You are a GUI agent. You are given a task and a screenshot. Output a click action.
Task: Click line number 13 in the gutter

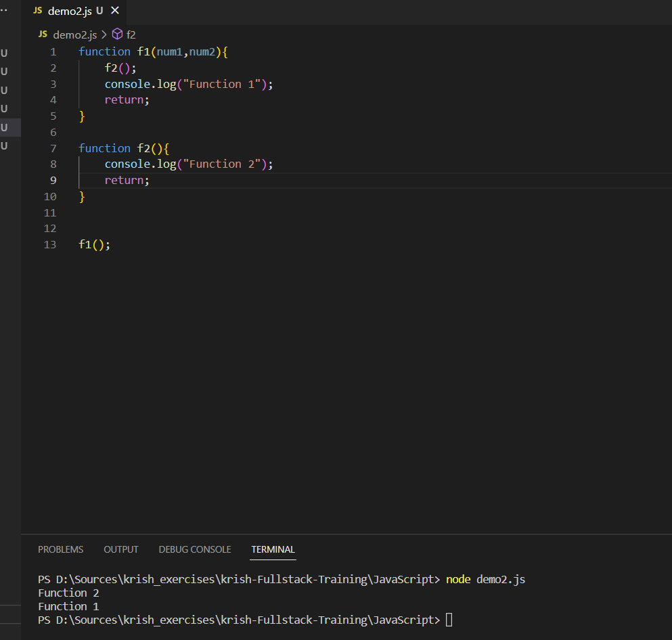pos(49,244)
